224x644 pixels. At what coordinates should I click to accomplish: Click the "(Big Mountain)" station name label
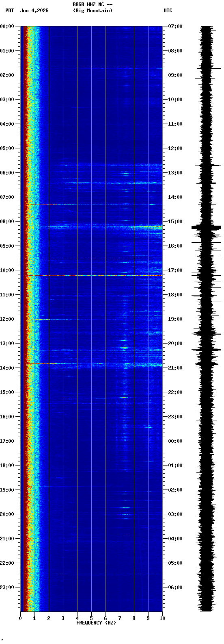(x=93, y=11)
